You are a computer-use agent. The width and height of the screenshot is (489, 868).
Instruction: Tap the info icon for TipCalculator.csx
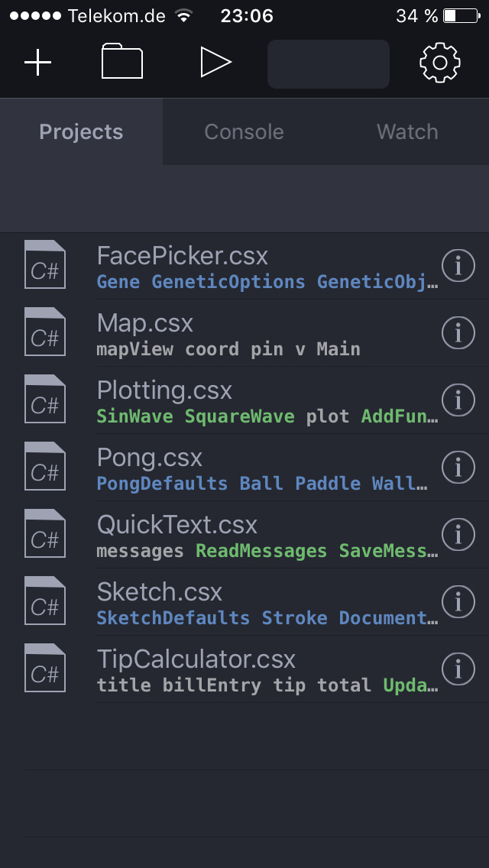click(458, 669)
